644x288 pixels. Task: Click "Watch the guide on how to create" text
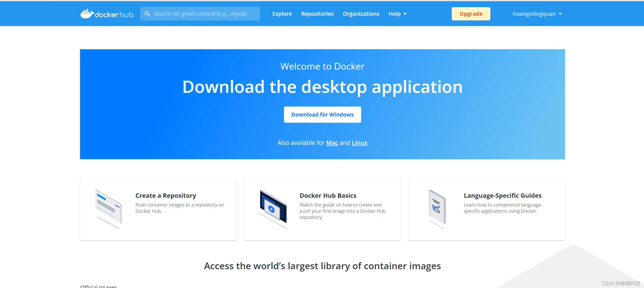[343, 211]
